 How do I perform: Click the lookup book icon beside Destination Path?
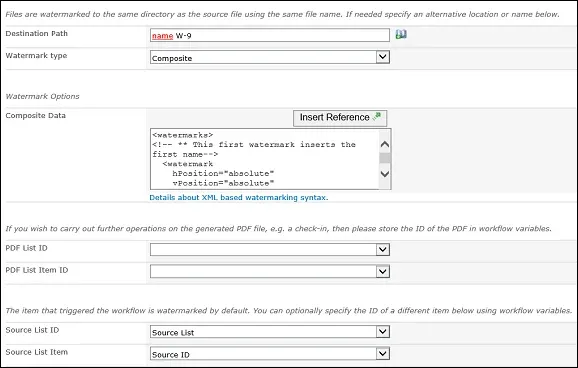[401, 34]
